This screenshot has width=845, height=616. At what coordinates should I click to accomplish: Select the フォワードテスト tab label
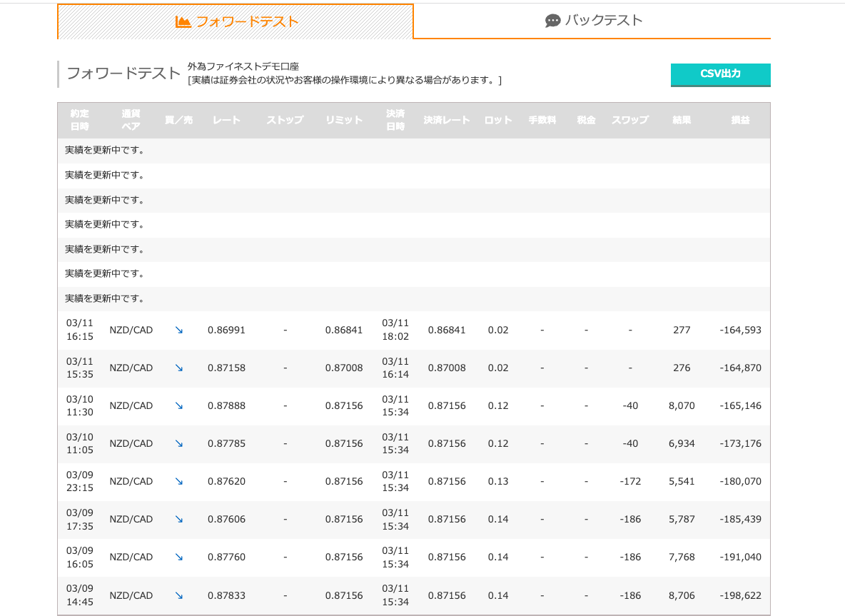(247, 22)
